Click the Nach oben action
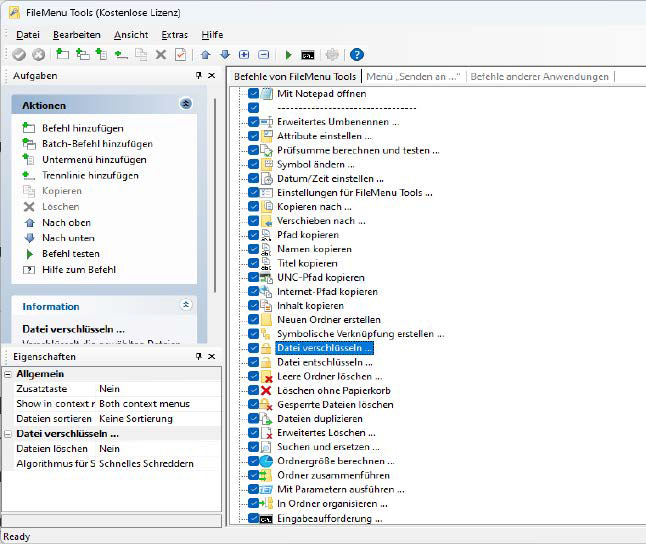Viewport: 646px width, 544px height. point(66,223)
